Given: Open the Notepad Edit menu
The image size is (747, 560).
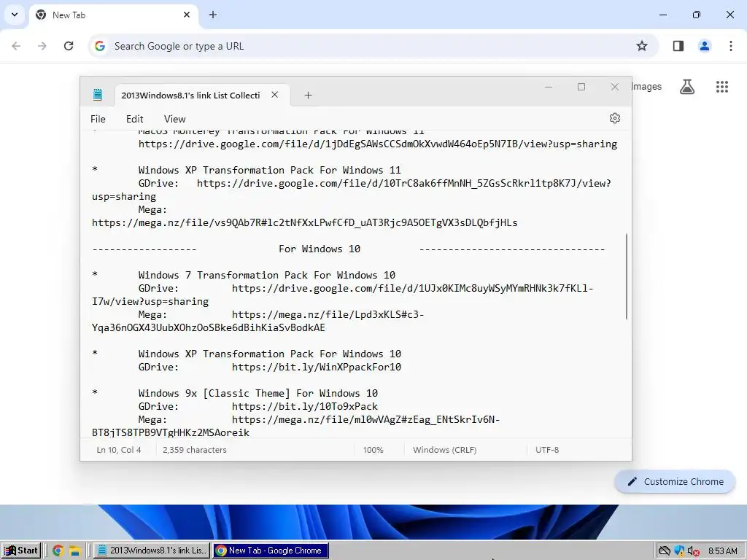Looking at the screenshot, I should (135, 119).
